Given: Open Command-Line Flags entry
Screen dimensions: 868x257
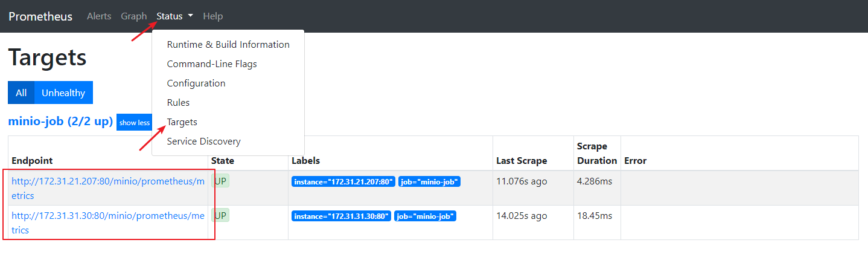Looking at the screenshot, I should pyautogui.click(x=212, y=64).
